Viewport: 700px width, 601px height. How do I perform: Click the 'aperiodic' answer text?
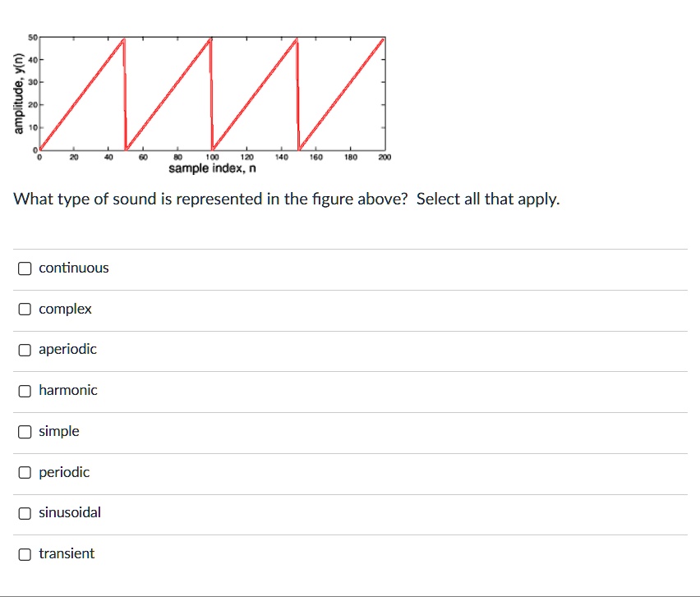tap(67, 349)
